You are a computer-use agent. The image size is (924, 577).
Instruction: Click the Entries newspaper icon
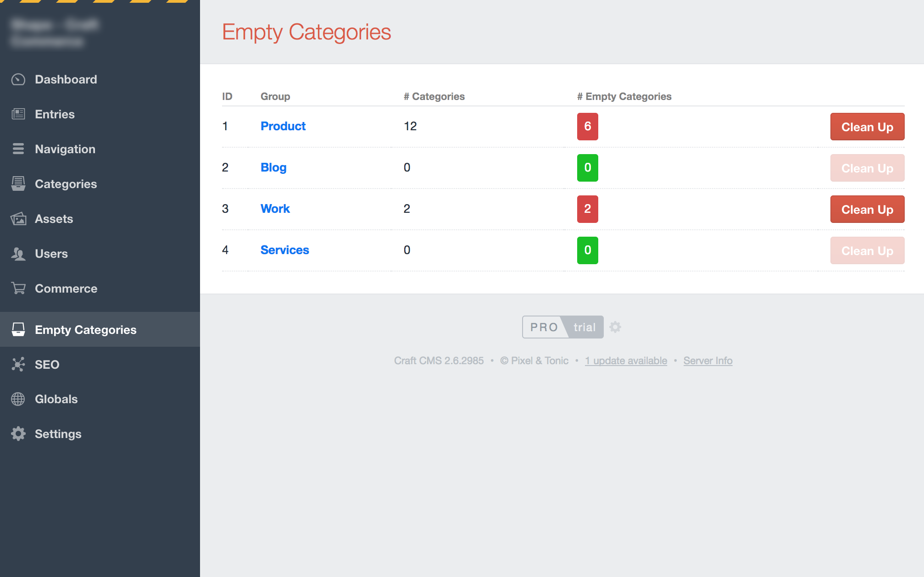(18, 114)
